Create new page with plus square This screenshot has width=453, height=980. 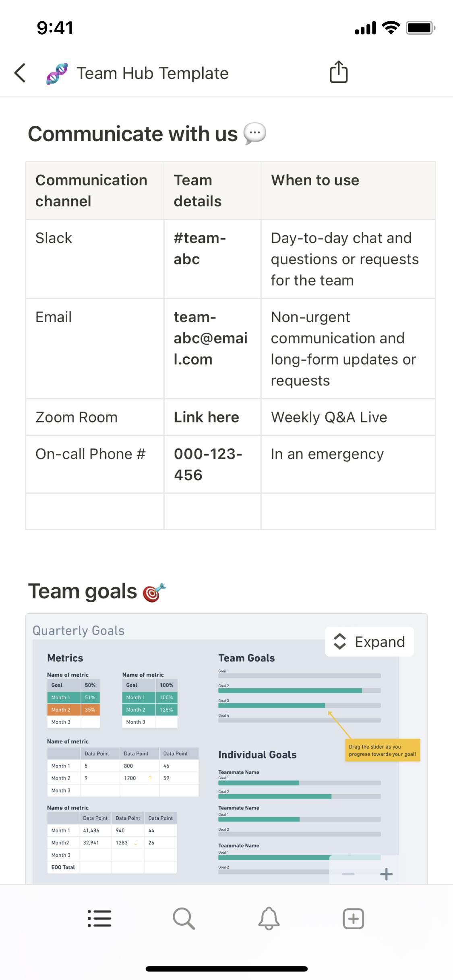353,918
